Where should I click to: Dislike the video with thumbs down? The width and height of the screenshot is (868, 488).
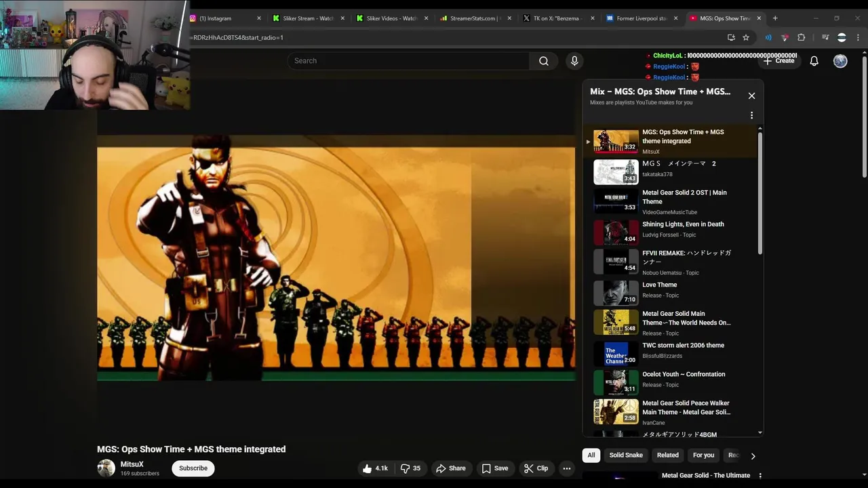point(410,468)
